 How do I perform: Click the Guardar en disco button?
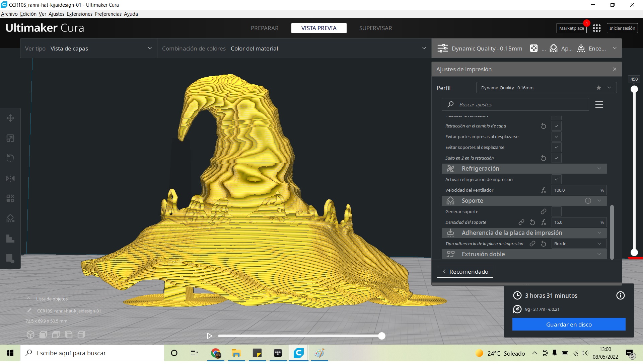click(x=569, y=325)
